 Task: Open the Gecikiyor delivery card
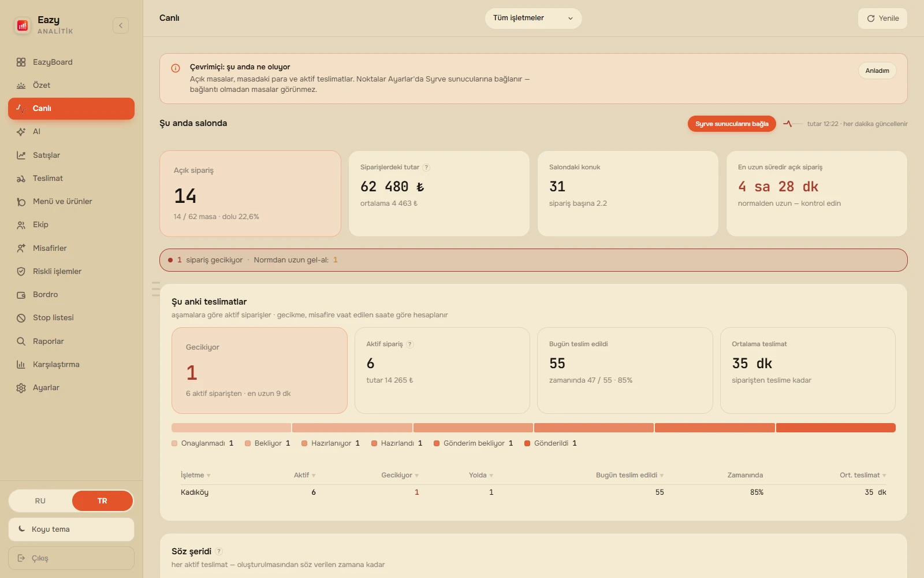point(259,370)
